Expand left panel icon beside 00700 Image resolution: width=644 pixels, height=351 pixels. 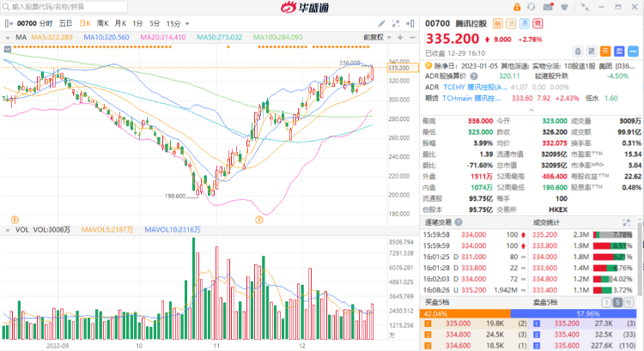click(9, 23)
